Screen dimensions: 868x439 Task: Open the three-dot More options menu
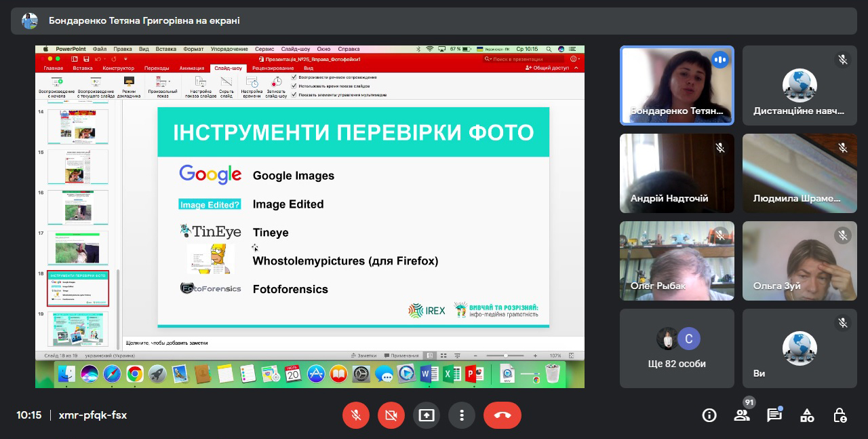[x=462, y=415]
